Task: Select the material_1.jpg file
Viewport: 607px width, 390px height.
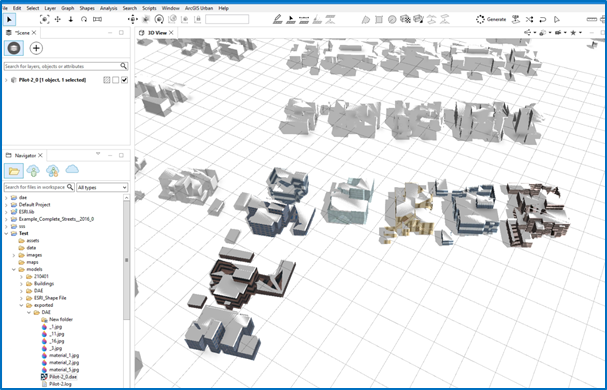Action: [60, 356]
